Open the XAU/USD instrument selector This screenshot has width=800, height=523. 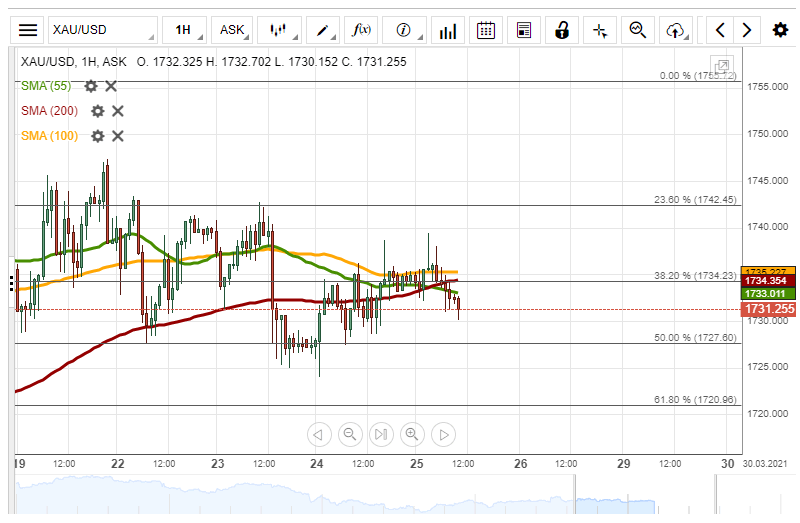(102, 30)
